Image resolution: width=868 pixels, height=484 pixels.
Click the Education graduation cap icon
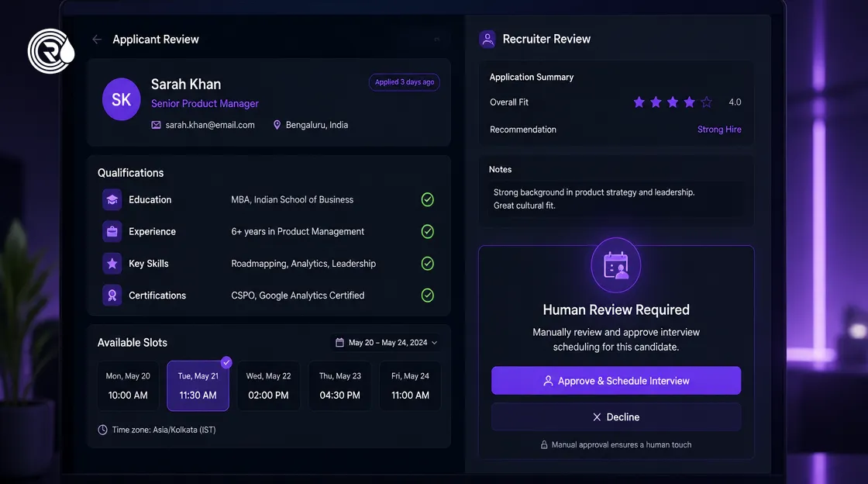(x=112, y=200)
